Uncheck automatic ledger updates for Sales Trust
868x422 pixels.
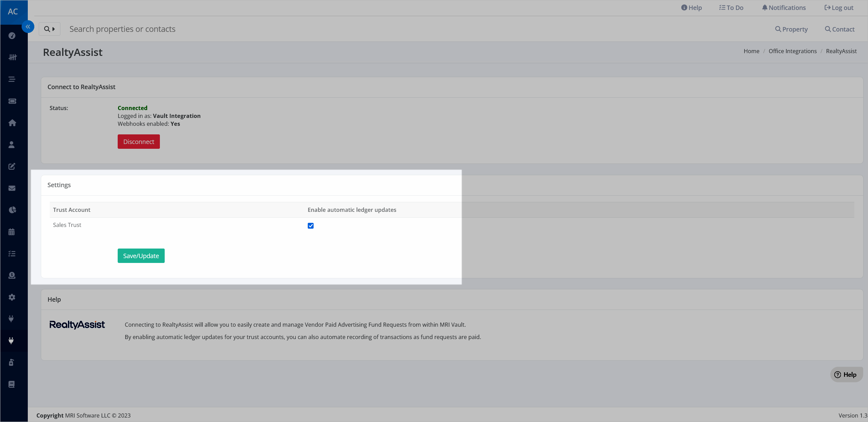click(311, 226)
